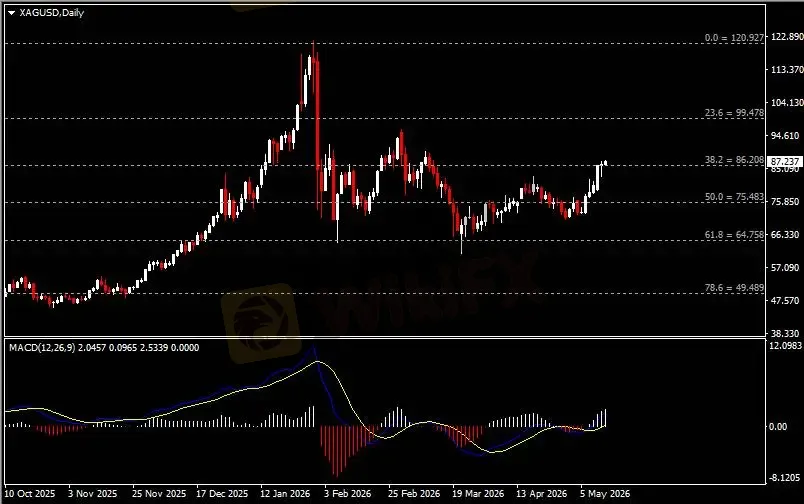This screenshot has height=504, width=804.
Task: Select the 61.8 = 64.758 Fibonacci level
Action: click(734, 235)
